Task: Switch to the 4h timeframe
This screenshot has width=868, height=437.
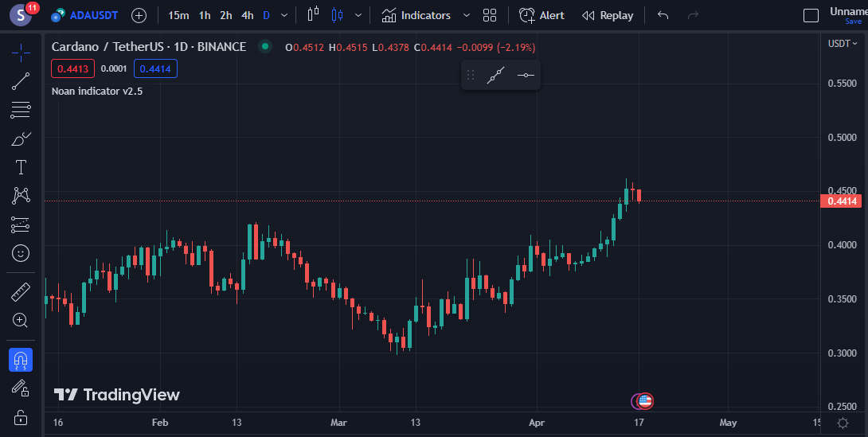Action: click(248, 15)
